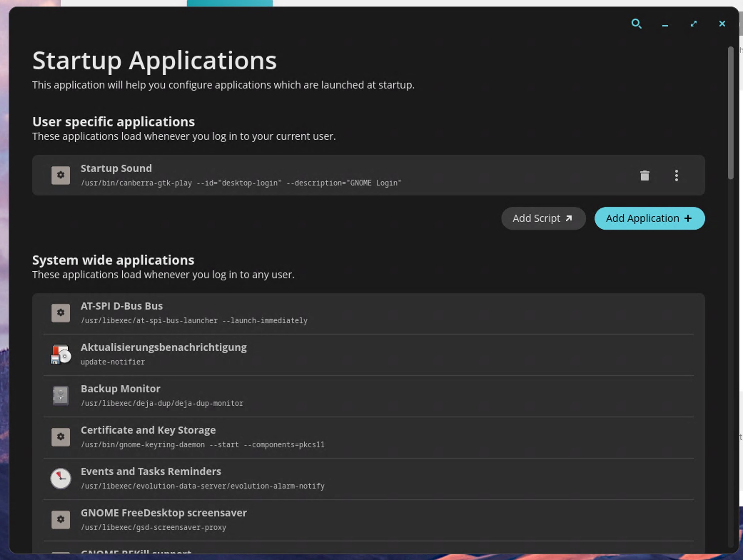Click the Startup Sound gear icon
This screenshot has height=560, width=743.
click(61, 175)
